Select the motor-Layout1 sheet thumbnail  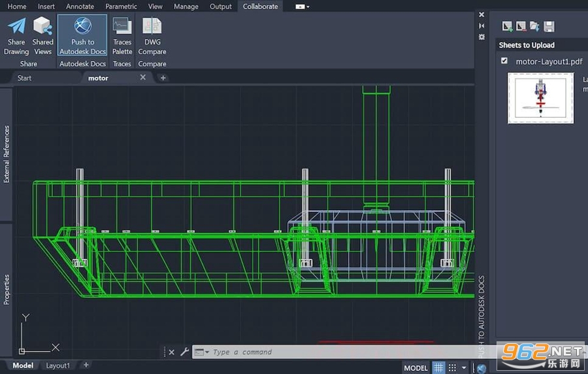[540, 98]
